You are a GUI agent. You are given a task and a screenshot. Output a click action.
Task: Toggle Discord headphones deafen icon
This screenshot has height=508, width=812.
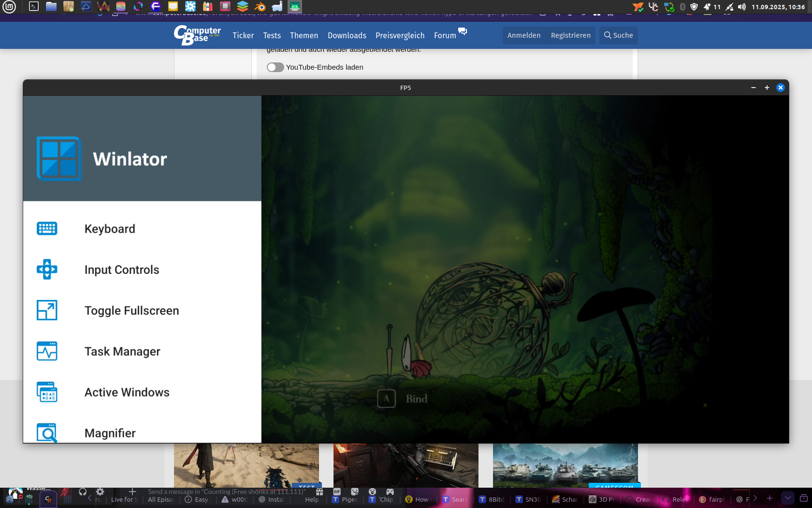[x=83, y=492]
